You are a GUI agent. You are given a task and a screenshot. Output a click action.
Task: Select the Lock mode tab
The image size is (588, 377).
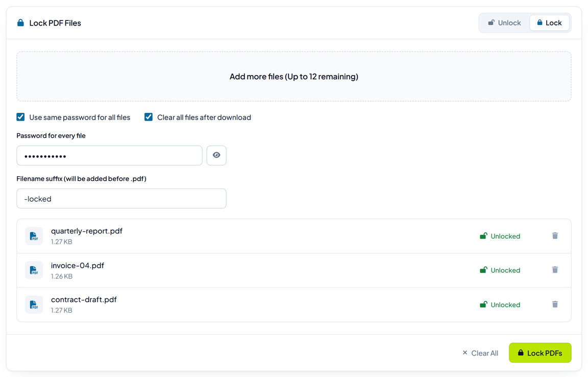point(549,23)
